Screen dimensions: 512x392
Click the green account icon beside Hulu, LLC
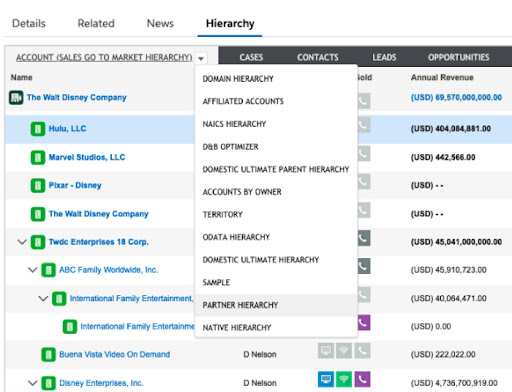[38, 129]
